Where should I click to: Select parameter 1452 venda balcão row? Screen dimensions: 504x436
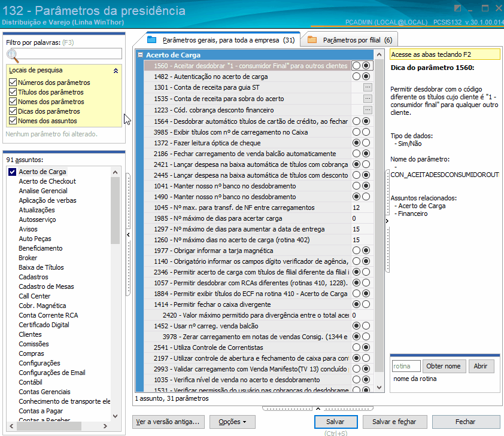coord(247,326)
